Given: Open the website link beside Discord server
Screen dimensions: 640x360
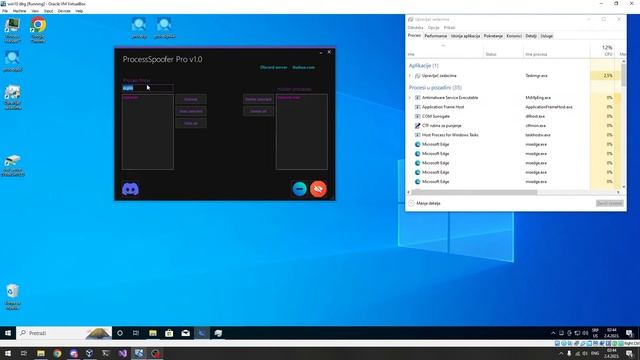Looking at the screenshot, I should click(303, 67).
